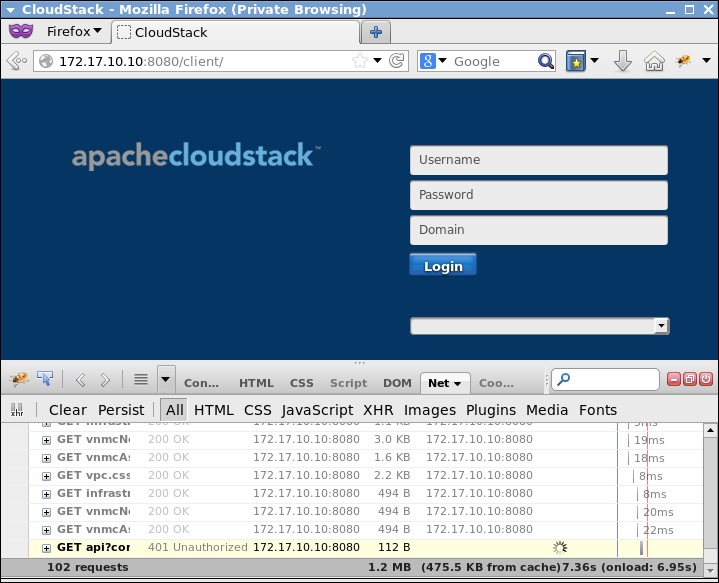Image resolution: width=719 pixels, height=583 pixels.
Task: Filter Net requests by Media
Action: pyautogui.click(x=547, y=410)
